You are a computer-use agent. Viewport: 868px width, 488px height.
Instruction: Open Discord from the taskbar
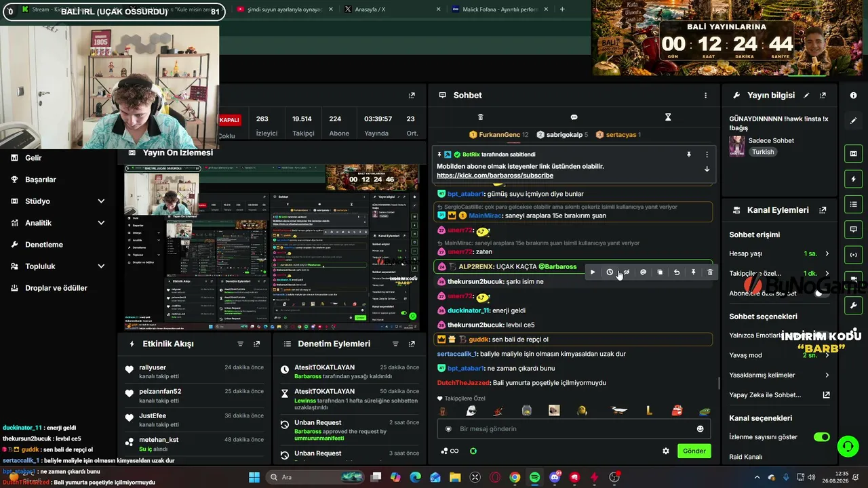[555, 477]
